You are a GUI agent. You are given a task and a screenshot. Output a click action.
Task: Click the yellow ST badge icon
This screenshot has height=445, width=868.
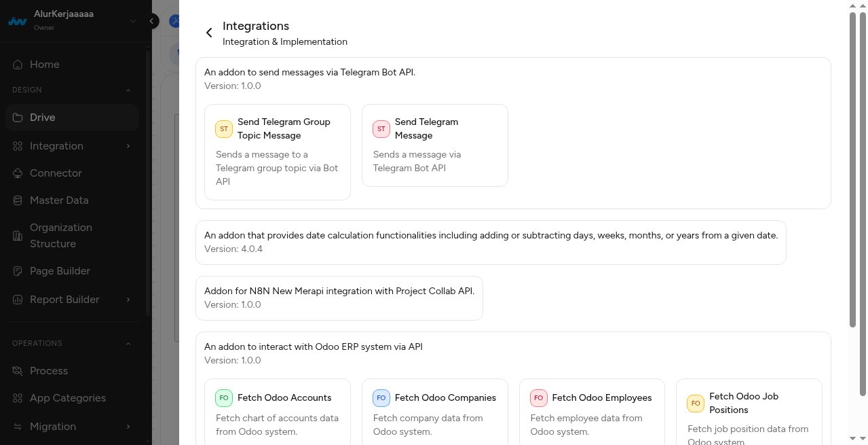[224, 129]
